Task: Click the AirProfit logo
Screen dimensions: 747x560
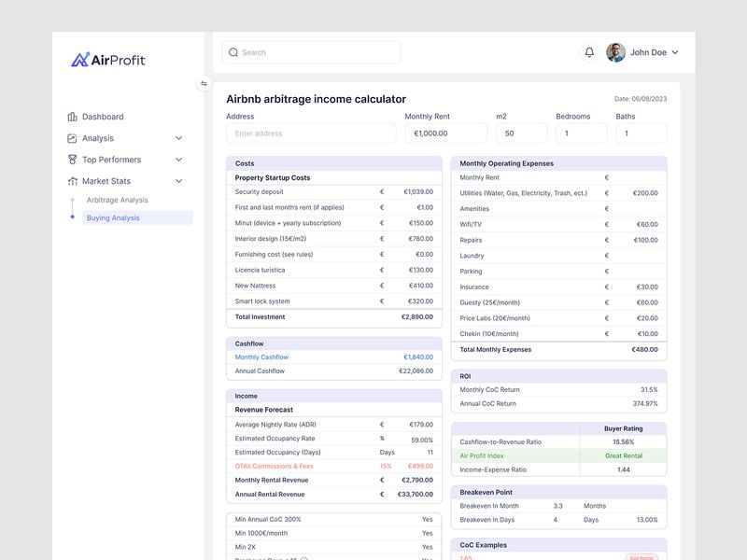Action: coord(108,60)
